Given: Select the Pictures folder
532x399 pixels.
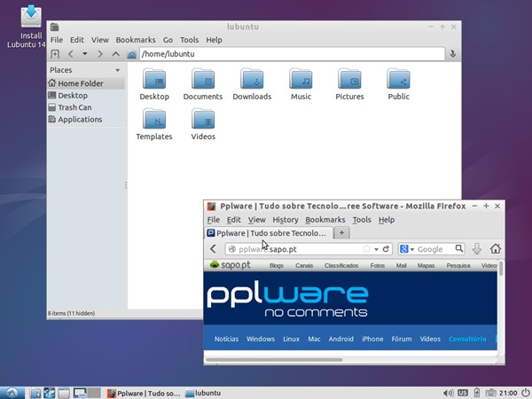Looking at the screenshot, I should tap(349, 84).
